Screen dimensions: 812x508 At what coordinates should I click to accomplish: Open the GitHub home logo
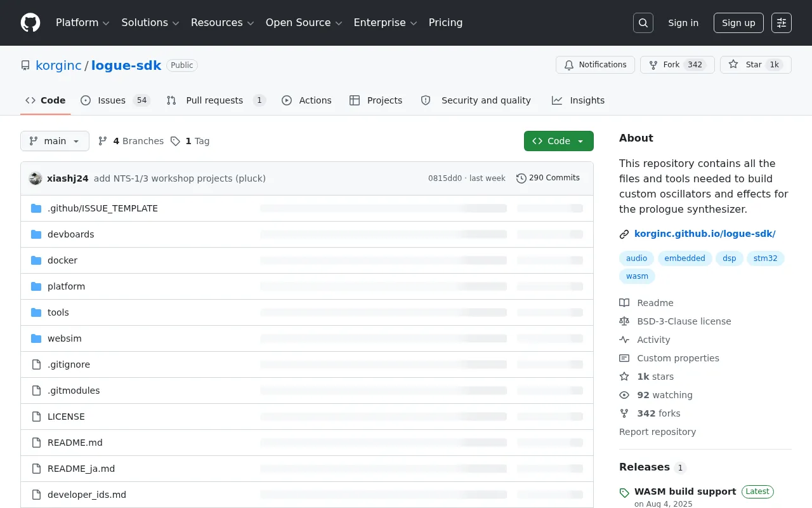tap(30, 23)
